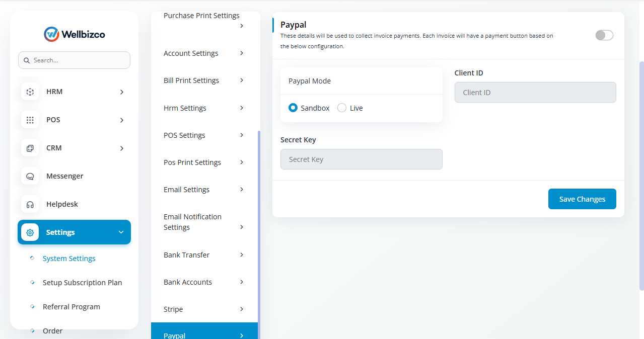644x339 pixels.
Task: Select Account Settings tab
Action: 204,53
